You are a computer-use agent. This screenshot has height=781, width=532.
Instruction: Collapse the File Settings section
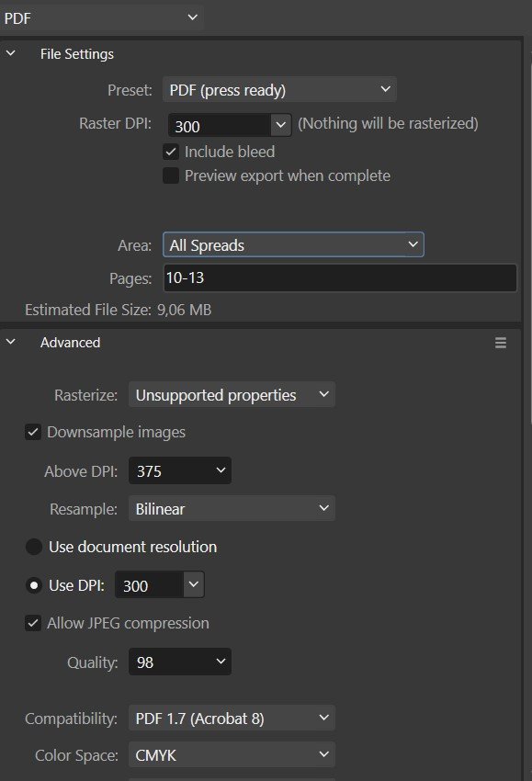coord(10,53)
